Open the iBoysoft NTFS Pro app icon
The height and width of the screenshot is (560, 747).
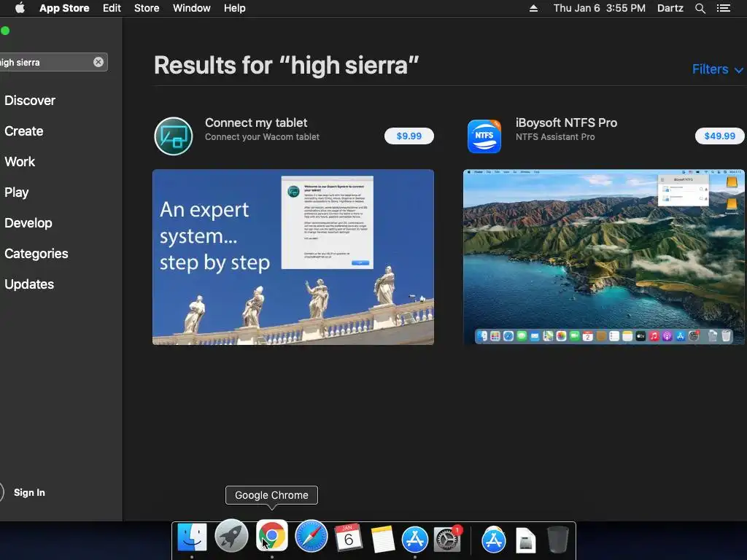pos(484,136)
